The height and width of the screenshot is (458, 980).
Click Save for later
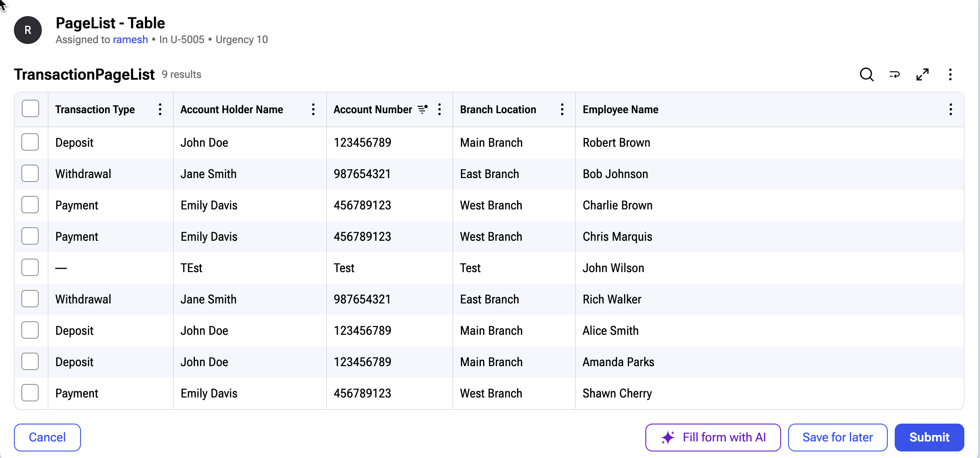pyautogui.click(x=838, y=437)
